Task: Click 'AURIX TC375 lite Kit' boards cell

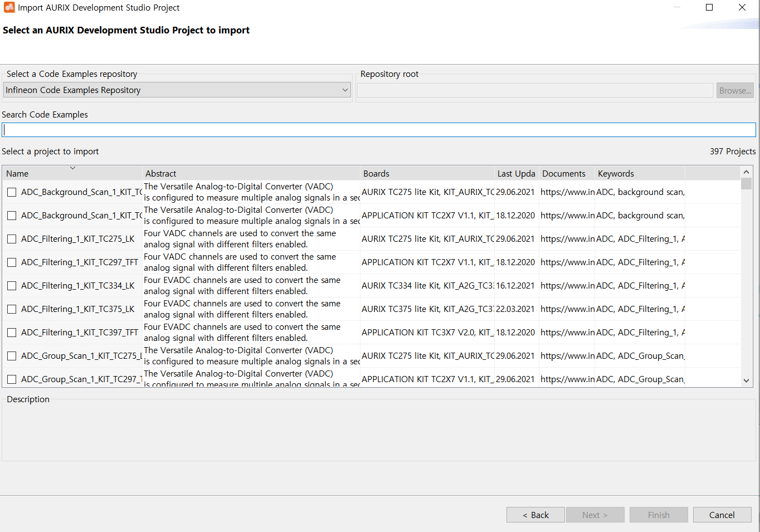Action: 427,309
